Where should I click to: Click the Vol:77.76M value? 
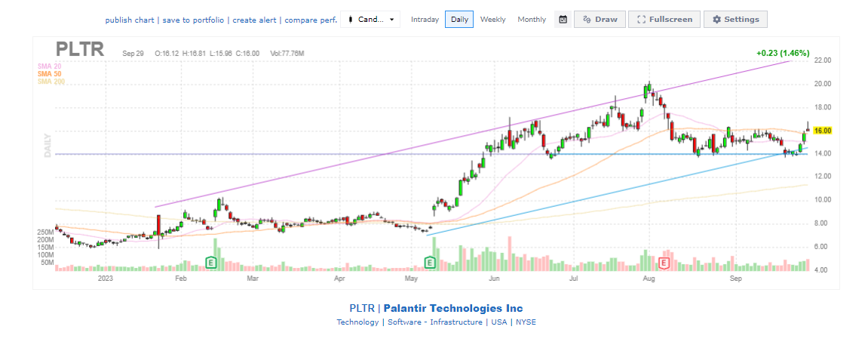pos(287,53)
